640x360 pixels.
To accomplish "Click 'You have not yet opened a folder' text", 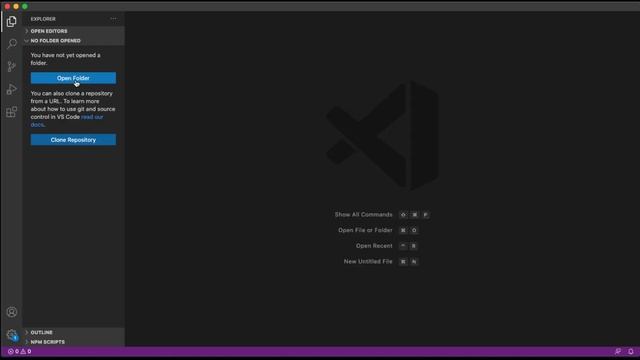I will pyautogui.click(x=65, y=59).
